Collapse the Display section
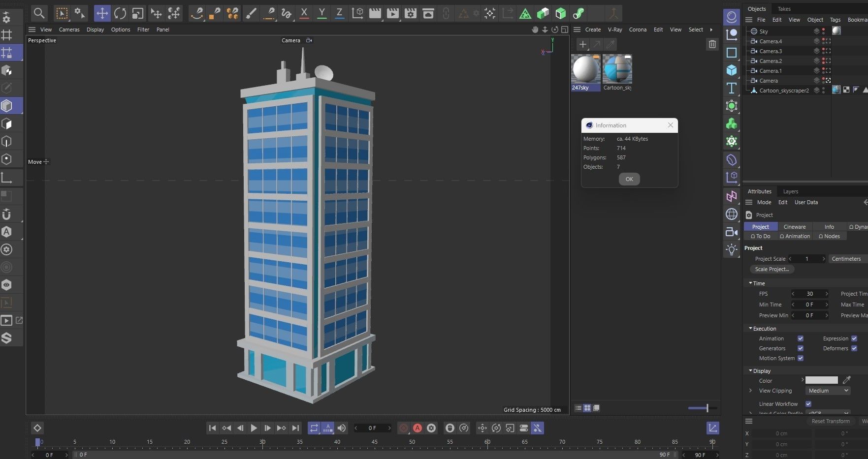868x459 pixels. point(750,371)
